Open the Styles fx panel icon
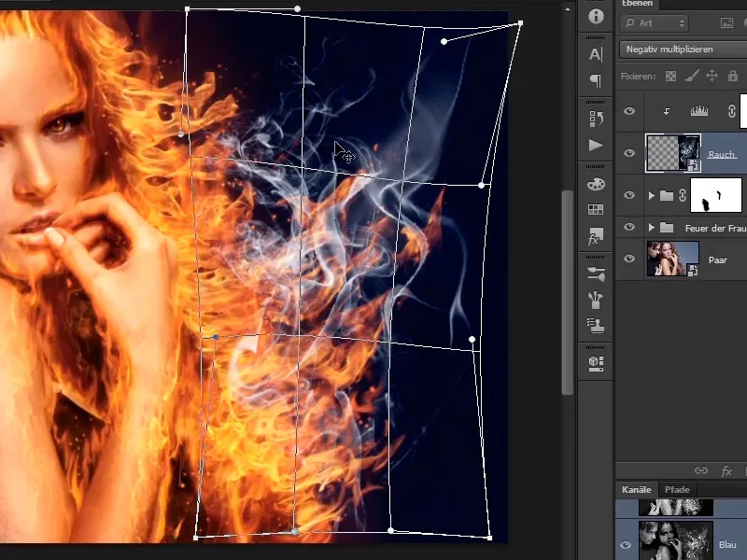 [596, 236]
